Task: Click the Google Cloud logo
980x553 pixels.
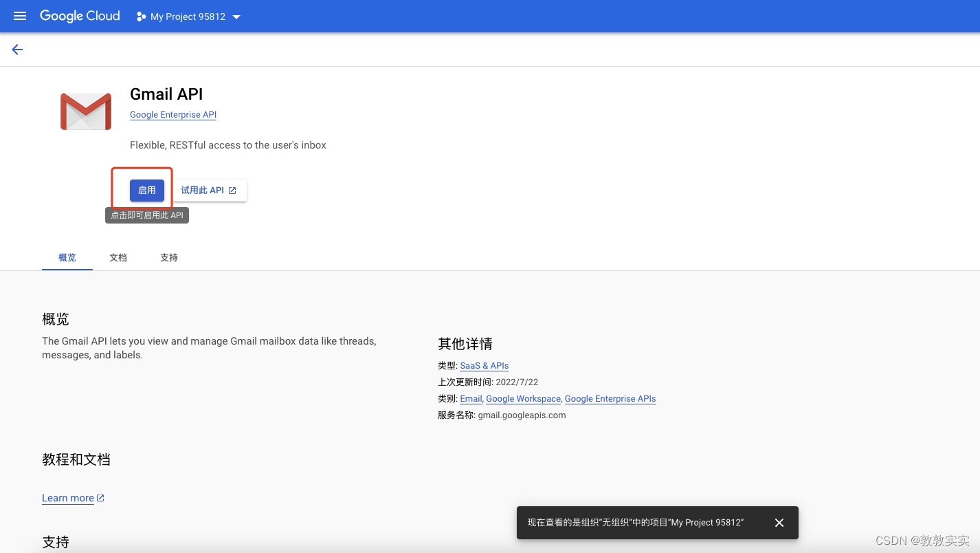Action: pyautogui.click(x=80, y=16)
